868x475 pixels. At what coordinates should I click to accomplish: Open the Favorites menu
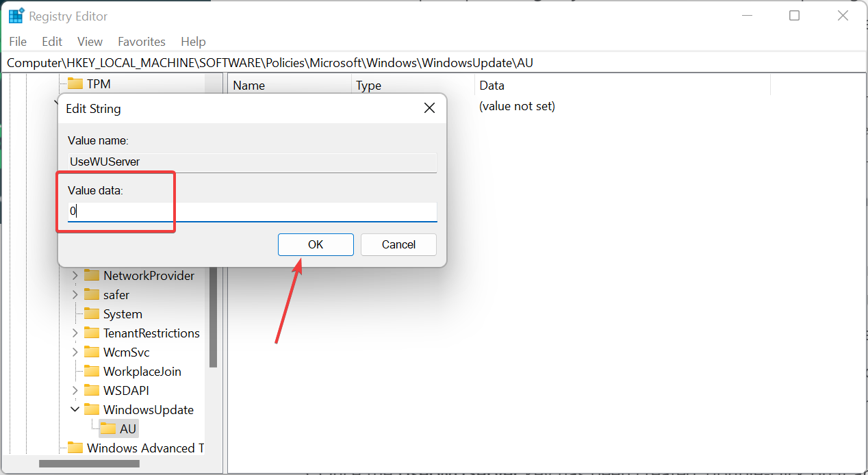tap(142, 42)
